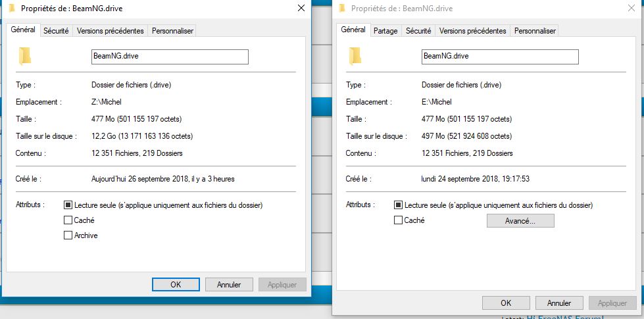Toggle Caché checkbox in the left window
The image size is (644, 319).
point(68,220)
